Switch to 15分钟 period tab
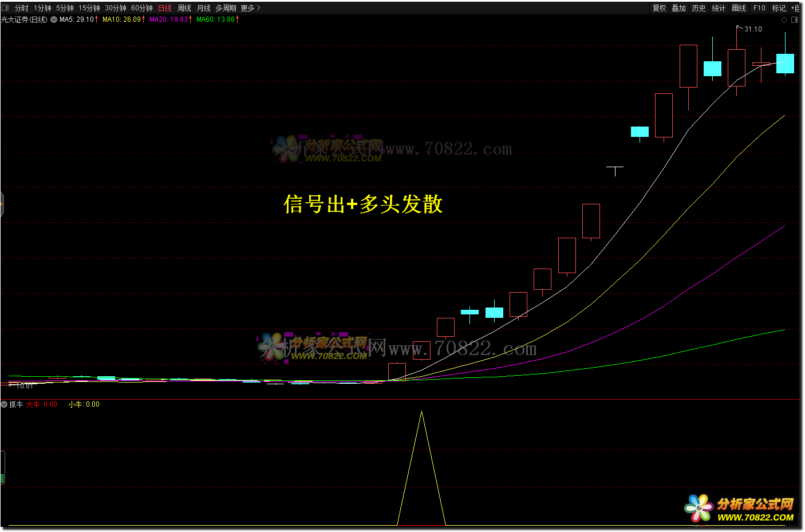 point(89,8)
